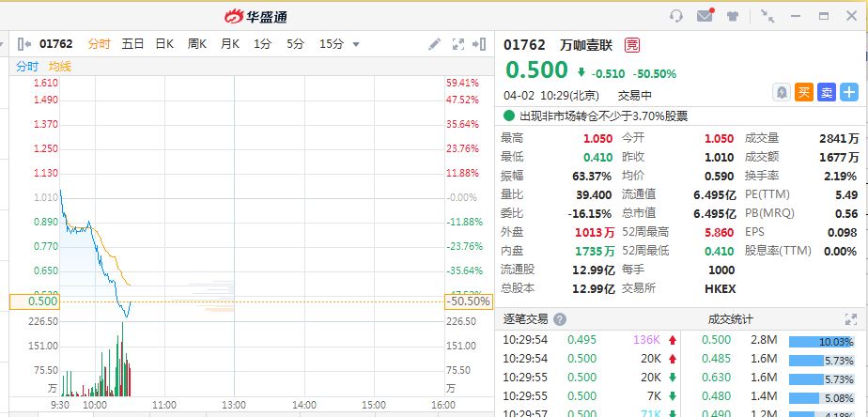Screen dimensions: 868x417
Task: Click the 10.03% volume bar
Action: coord(822,342)
